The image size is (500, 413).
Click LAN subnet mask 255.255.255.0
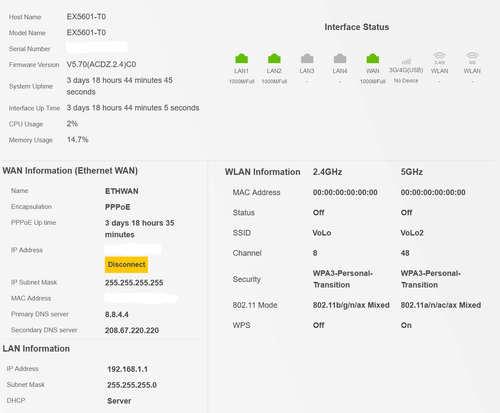pos(132,385)
